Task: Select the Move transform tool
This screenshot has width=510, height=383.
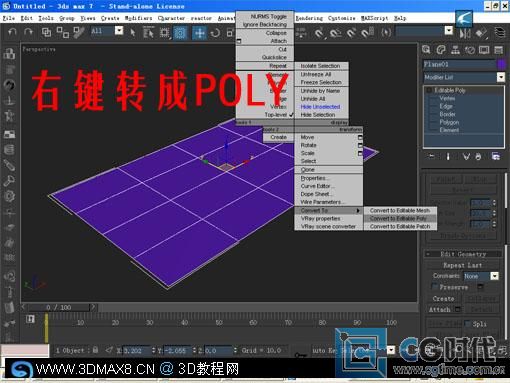Action: click(199, 33)
